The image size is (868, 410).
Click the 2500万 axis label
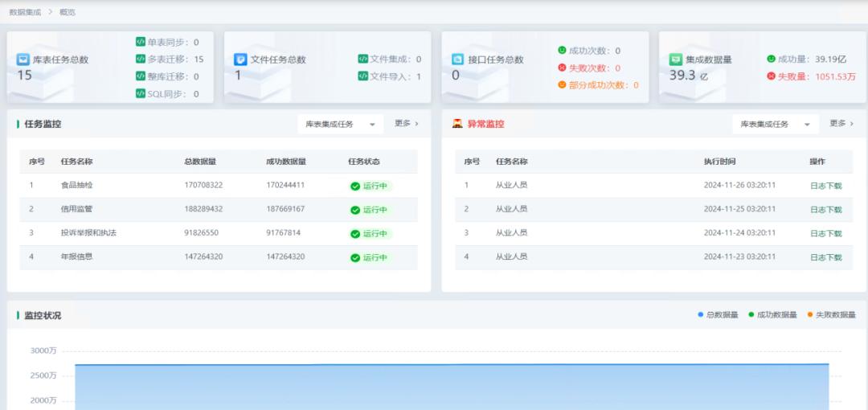(43, 375)
